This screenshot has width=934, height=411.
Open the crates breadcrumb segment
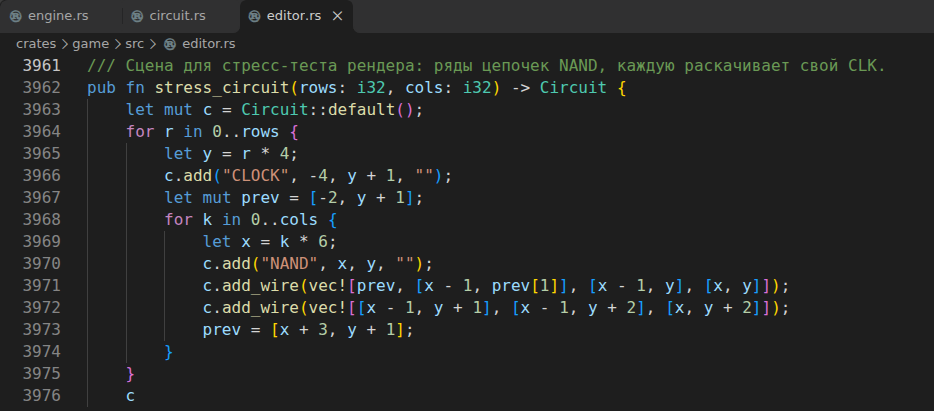(36, 43)
